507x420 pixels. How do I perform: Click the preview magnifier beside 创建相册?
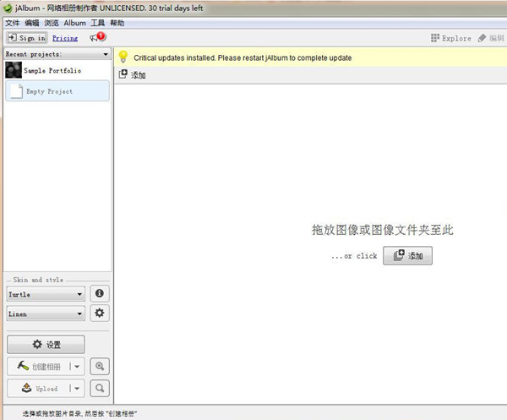point(100,366)
